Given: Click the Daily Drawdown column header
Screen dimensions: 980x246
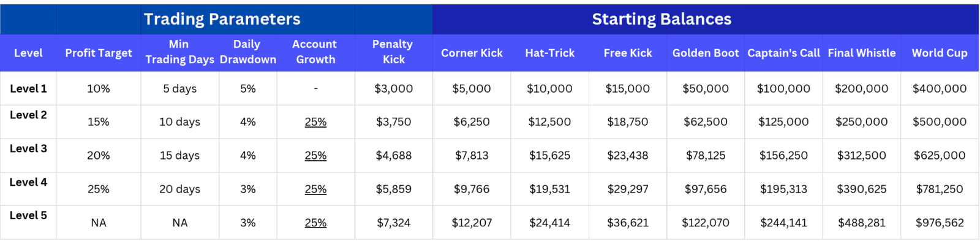Looking at the screenshot, I should tap(247, 52).
